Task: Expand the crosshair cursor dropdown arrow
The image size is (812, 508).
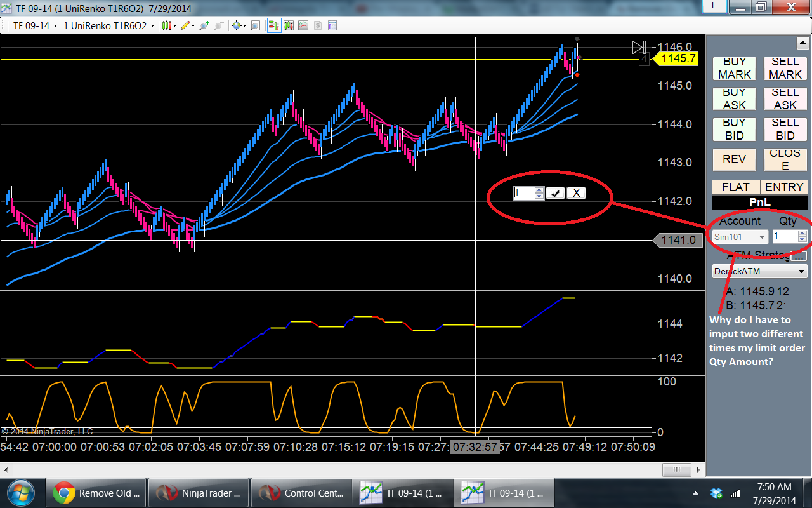Action: 246,26
